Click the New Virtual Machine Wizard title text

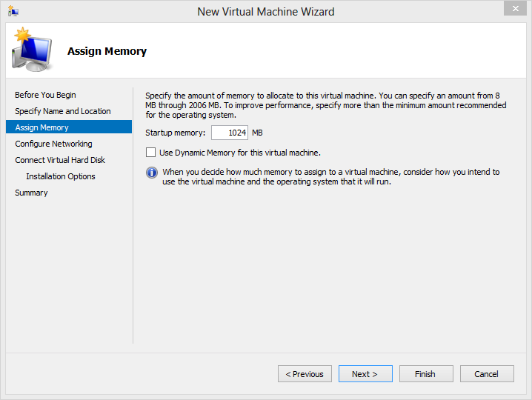coord(265,12)
